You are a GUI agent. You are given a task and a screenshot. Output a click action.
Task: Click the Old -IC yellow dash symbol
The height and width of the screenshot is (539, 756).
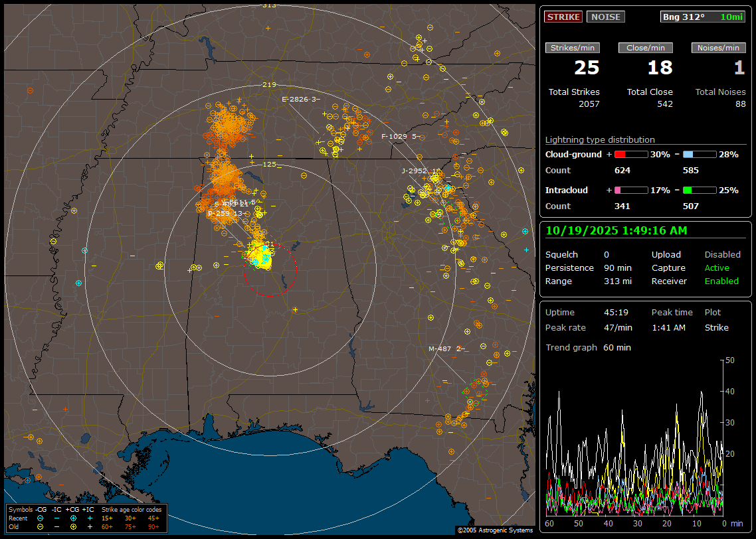tap(56, 526)
